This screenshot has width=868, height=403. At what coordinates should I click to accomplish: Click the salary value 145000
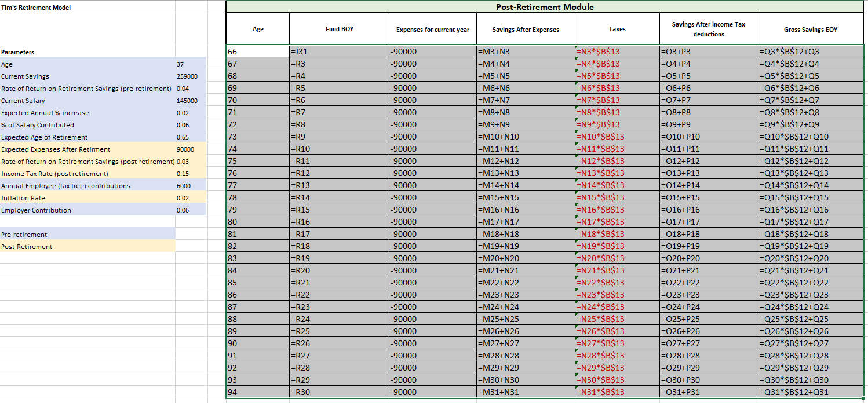tap(190, 101)
